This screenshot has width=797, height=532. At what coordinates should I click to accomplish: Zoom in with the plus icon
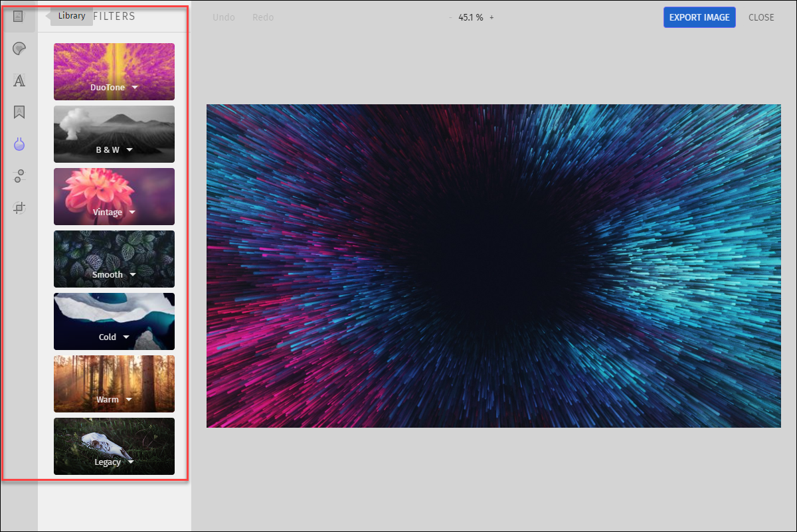[491, 17]
